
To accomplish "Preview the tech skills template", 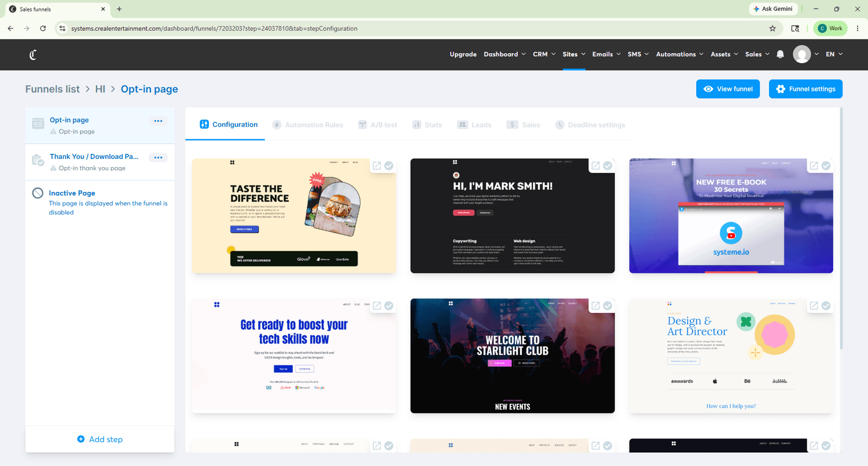I will (377, 306).
